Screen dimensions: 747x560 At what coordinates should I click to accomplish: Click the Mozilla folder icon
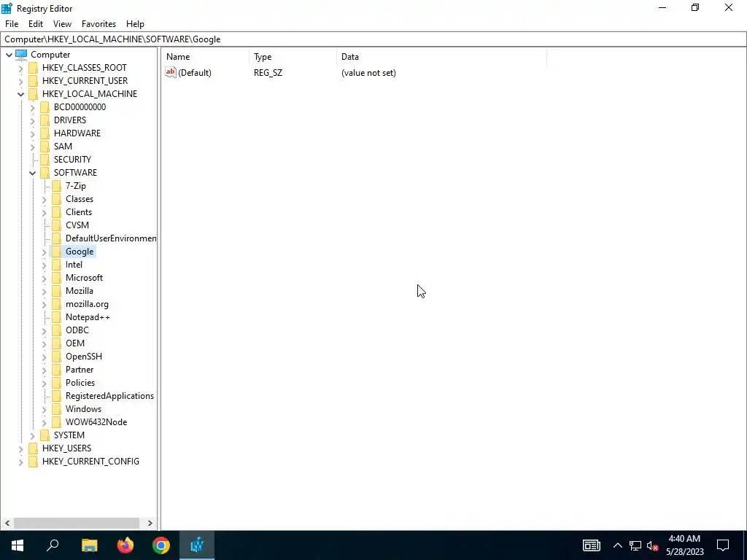[57, 290]
